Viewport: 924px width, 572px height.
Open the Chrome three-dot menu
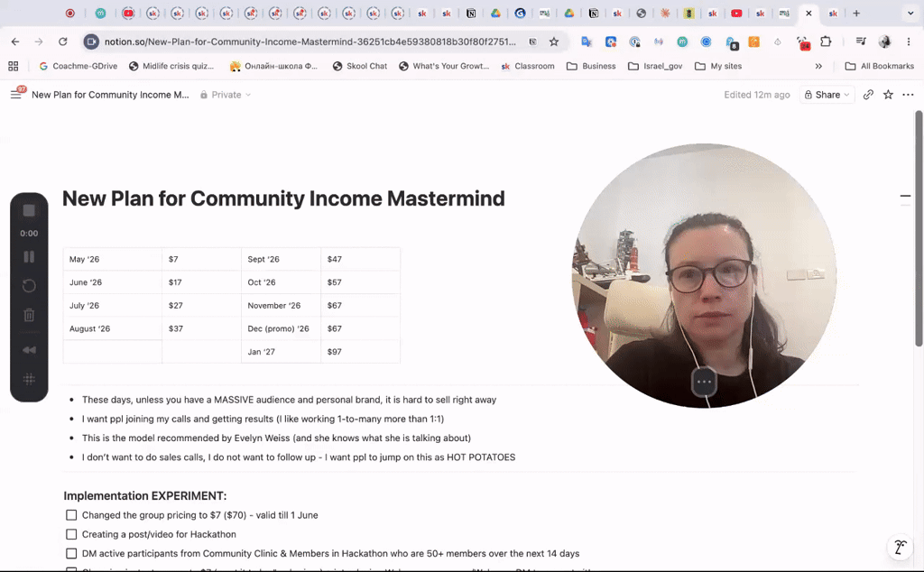[x=908, y=42]
